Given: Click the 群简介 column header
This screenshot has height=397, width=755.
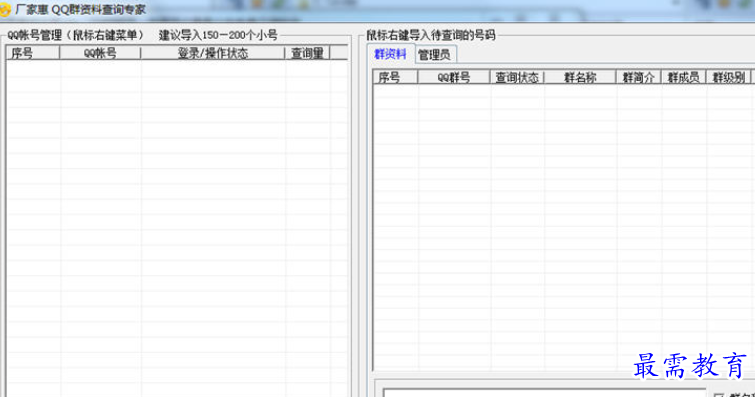Looking at the screenshot, I should pyautogui.click(x=638, y=77).
